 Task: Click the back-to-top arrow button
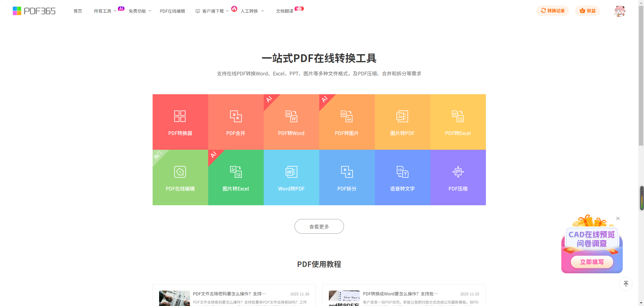625,284
